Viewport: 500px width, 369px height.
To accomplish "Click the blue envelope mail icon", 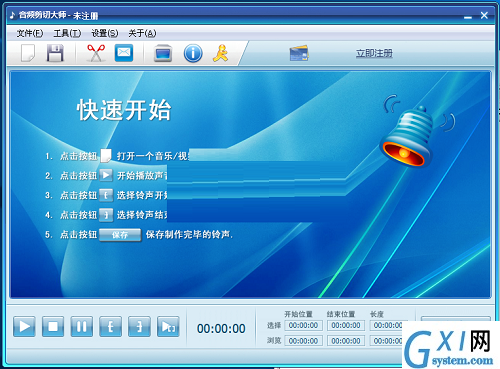I will (124, 53).
